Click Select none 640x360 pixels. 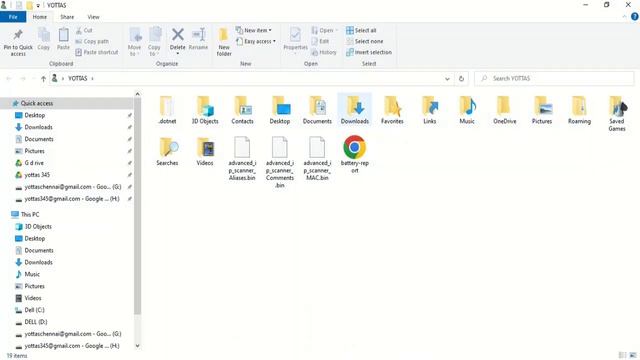tap(364, 41)
